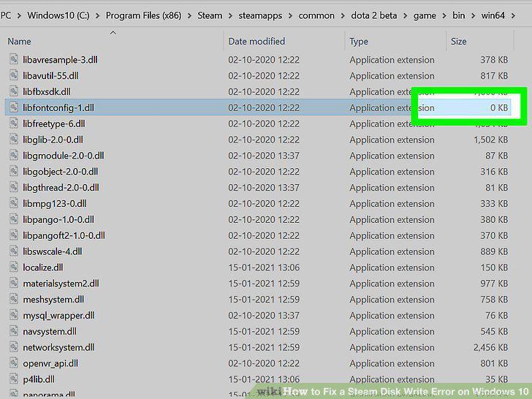Click the mysql_wrapper.dll file icon

point(14,314)
